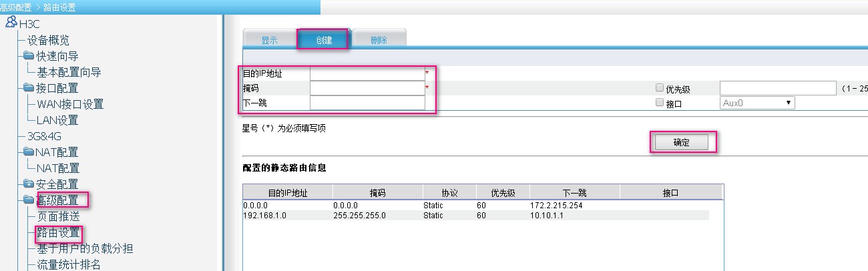
Task: Open WAN接口设置 tree item
Action: point(70,104)
